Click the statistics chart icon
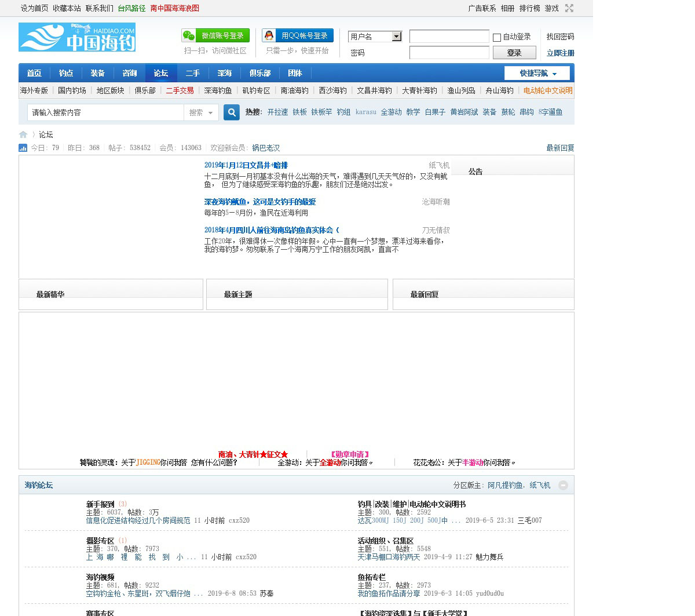695x616 pixels. (23, 148)
